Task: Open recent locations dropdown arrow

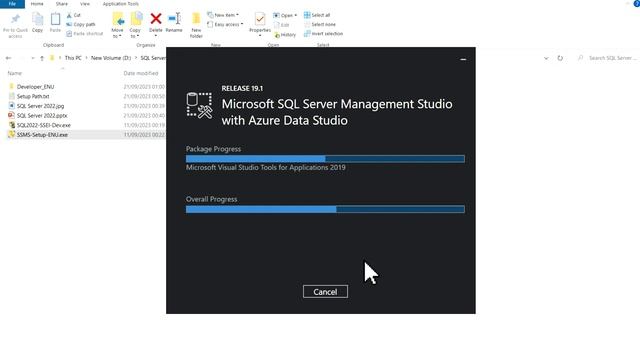Action: [33, 58]
